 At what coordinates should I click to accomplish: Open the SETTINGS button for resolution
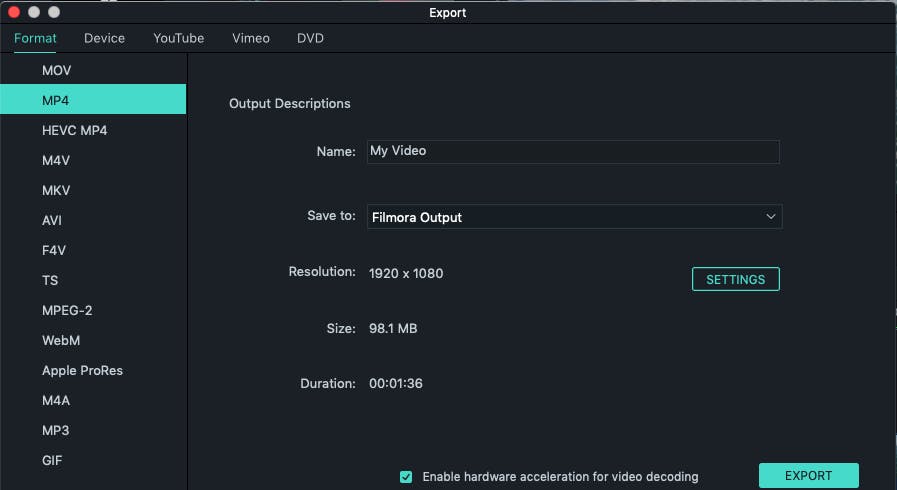(x=736, y=279)
